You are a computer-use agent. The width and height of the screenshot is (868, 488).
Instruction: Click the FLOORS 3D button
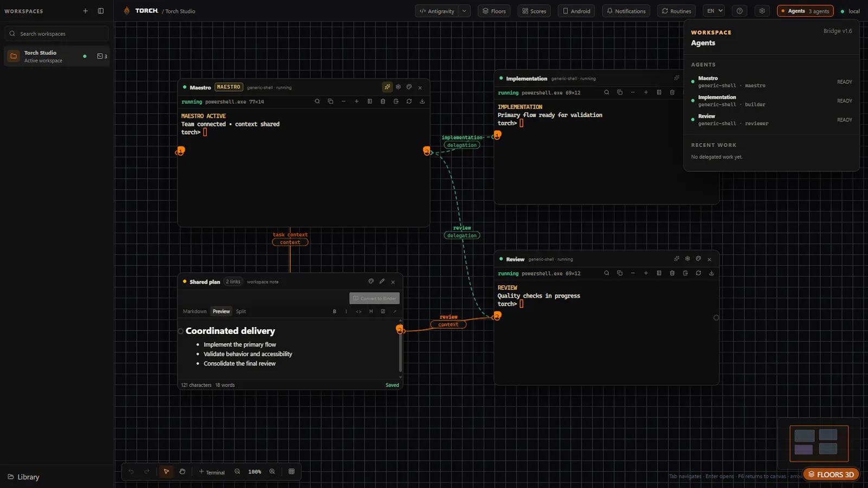[x=831, y=474]
